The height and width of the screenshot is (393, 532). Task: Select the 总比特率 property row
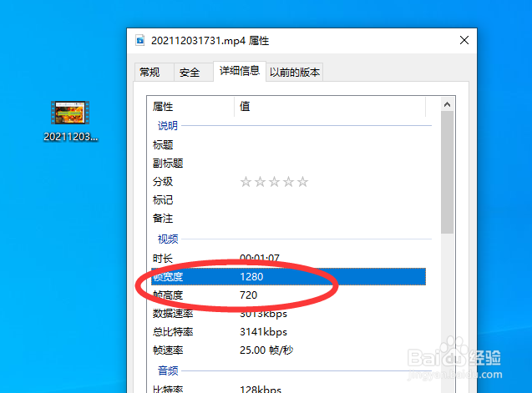(288, 331)
